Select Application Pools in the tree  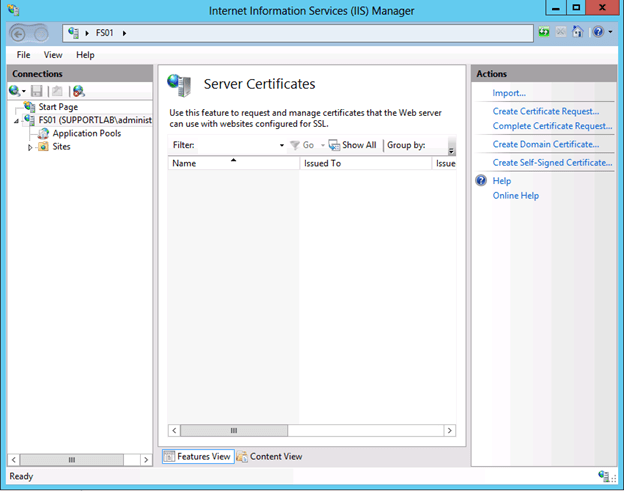tap(87, 133)
